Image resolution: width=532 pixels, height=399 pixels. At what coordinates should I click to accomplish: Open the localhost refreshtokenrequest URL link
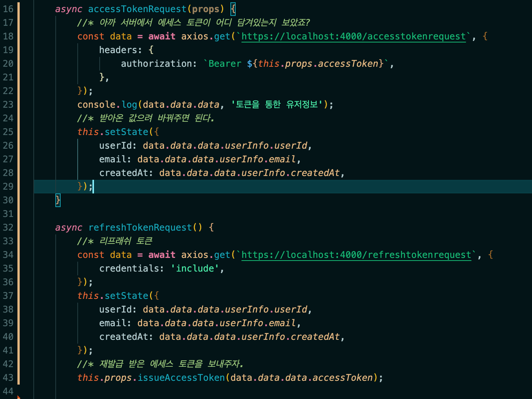click(x=356, y=255)
